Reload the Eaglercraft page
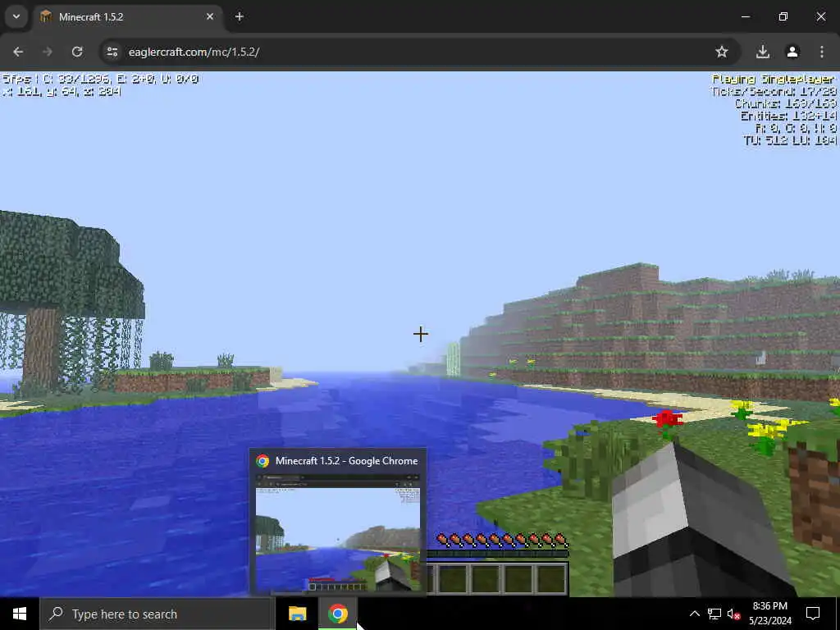 pos(77,52)
